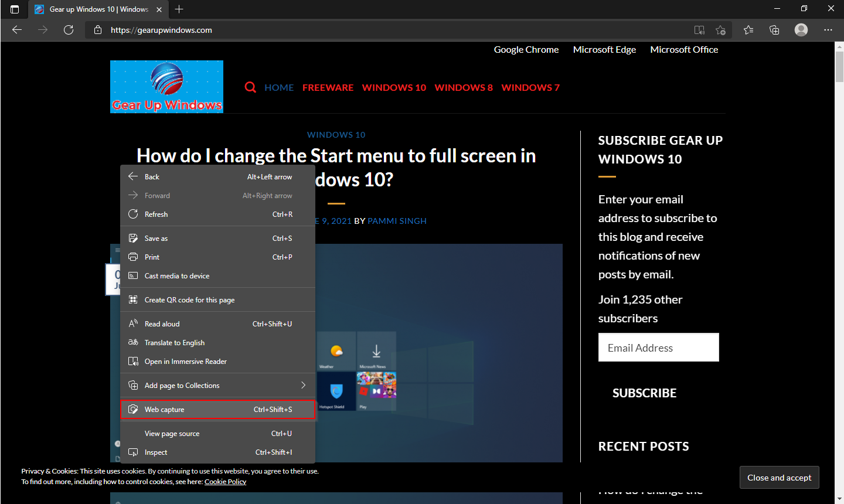This screenshot has height=504, width=844.
Task: Click the Print icon in context menu
Action: click(x=133, y=257)
